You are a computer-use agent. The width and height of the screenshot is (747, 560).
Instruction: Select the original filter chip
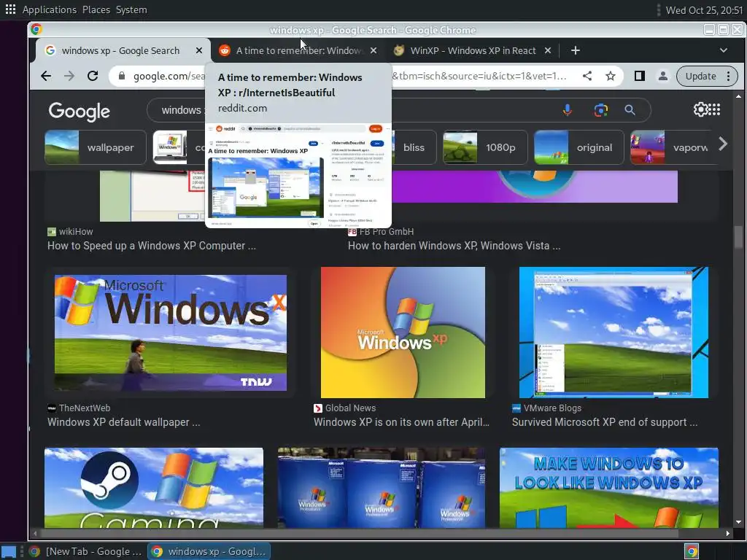point(578,147)
